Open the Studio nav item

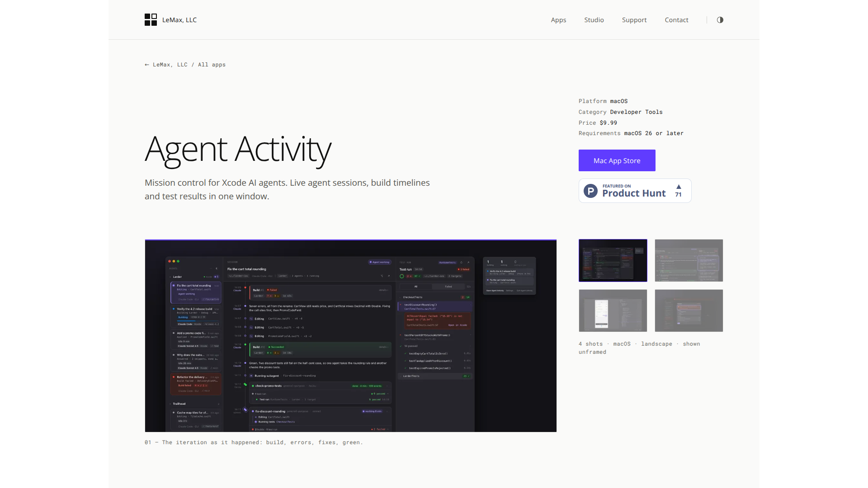pyautogui.click(x=594, y=20)
